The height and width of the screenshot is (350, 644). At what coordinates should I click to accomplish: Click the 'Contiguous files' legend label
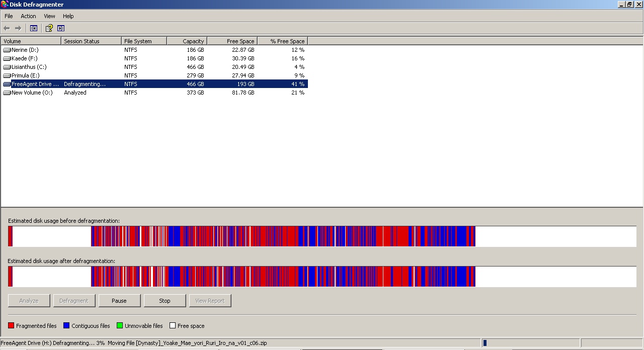(x=91, y=326)
